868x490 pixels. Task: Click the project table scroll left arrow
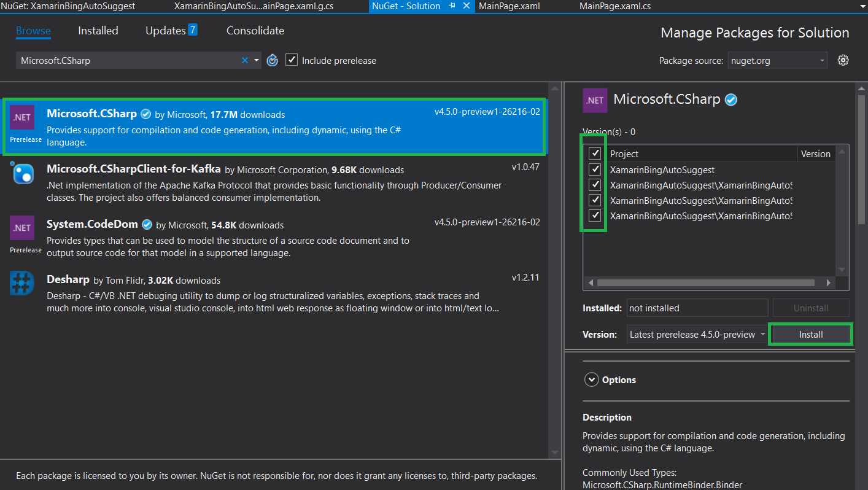(591, 283)
